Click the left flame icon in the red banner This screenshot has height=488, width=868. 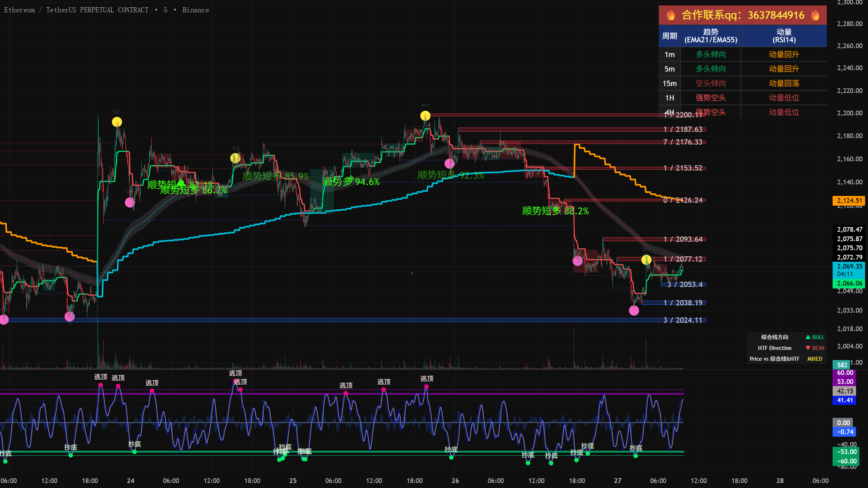click(671, 15)
